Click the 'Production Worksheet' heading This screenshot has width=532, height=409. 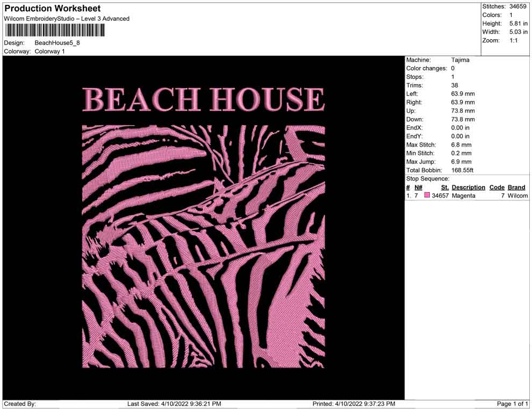(x=53, y=9)
